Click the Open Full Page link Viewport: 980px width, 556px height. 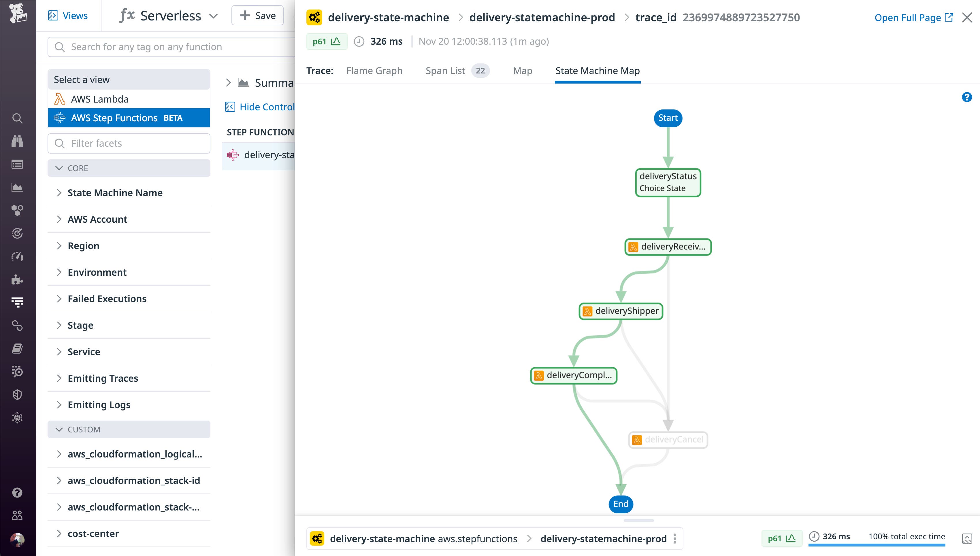[x=908, y=18]
